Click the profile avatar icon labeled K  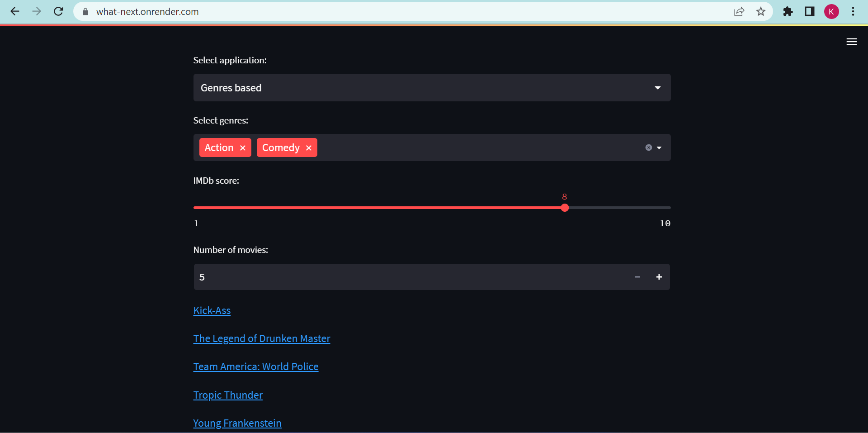[831, 12]
